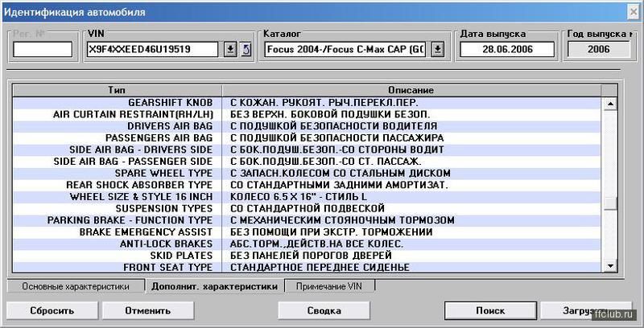The width and height of the screenshot is (644, 328).
Task: Click the Отменить button
Action: tap(148, 310)
